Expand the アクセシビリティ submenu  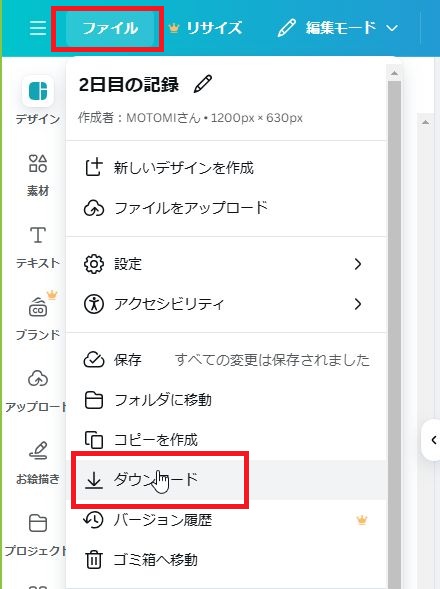tap(226, 304)
